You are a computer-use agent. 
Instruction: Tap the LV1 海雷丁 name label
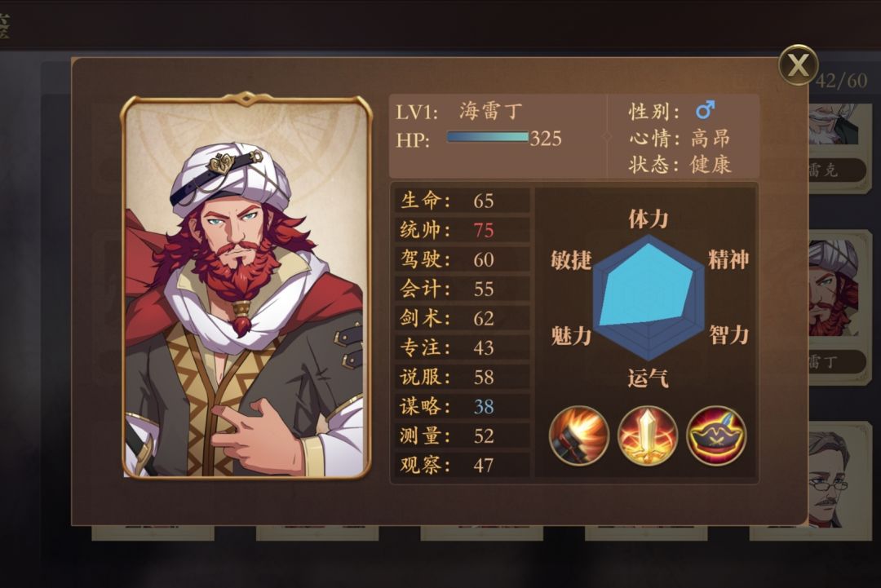pos(459,111)
